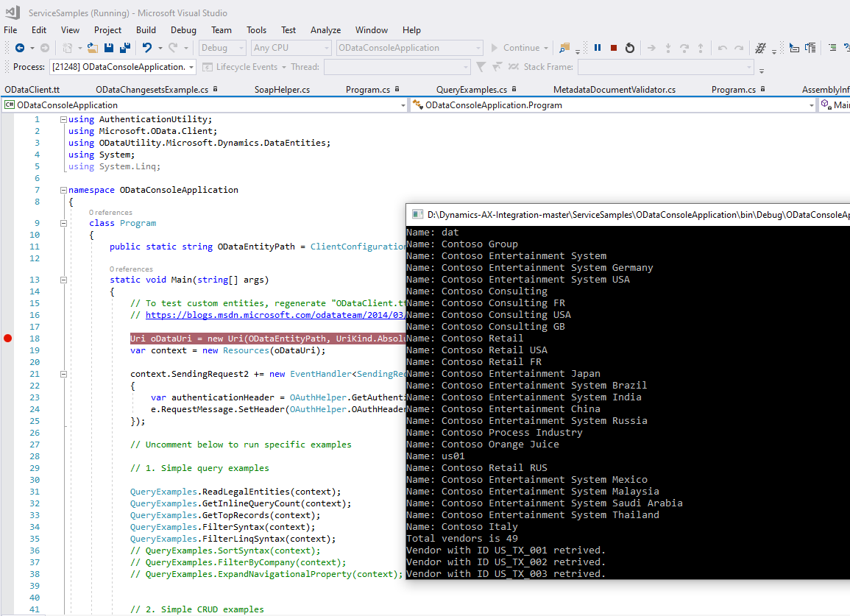Save the current file with floppy icon
The height and width of the screenshot is (616, 850).
[109, 48]
